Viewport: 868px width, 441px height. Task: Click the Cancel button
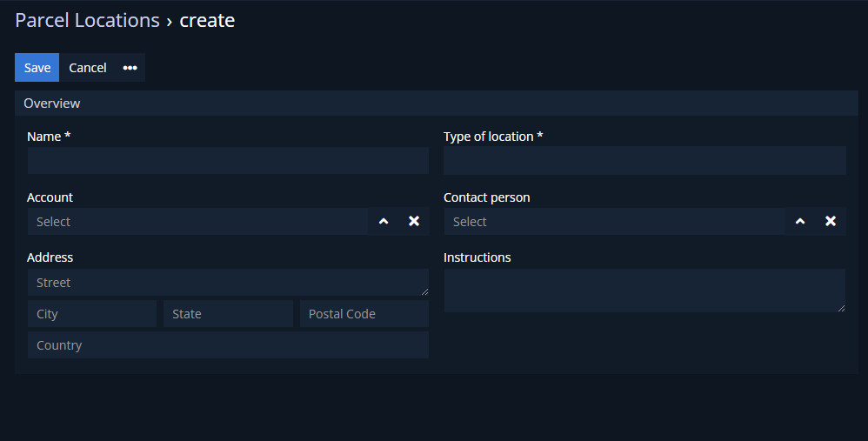88,68
